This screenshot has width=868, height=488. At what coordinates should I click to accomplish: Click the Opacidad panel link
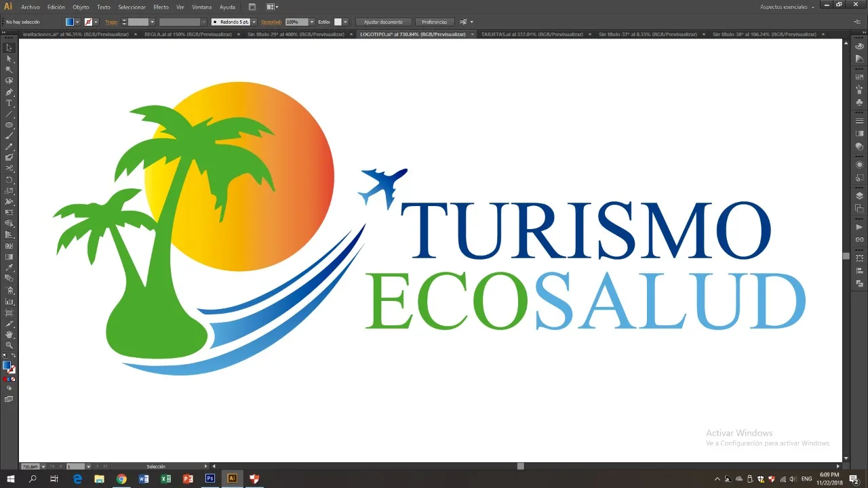point(271,22)
